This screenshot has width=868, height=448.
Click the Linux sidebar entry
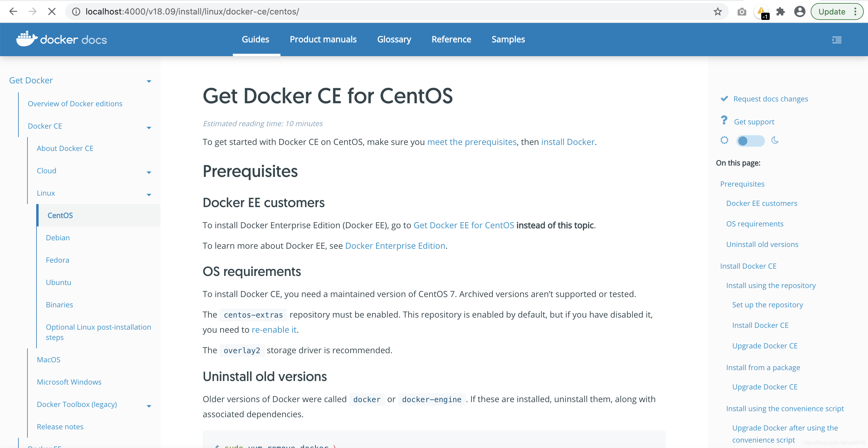pyautogui.click(x=46, y=193)
